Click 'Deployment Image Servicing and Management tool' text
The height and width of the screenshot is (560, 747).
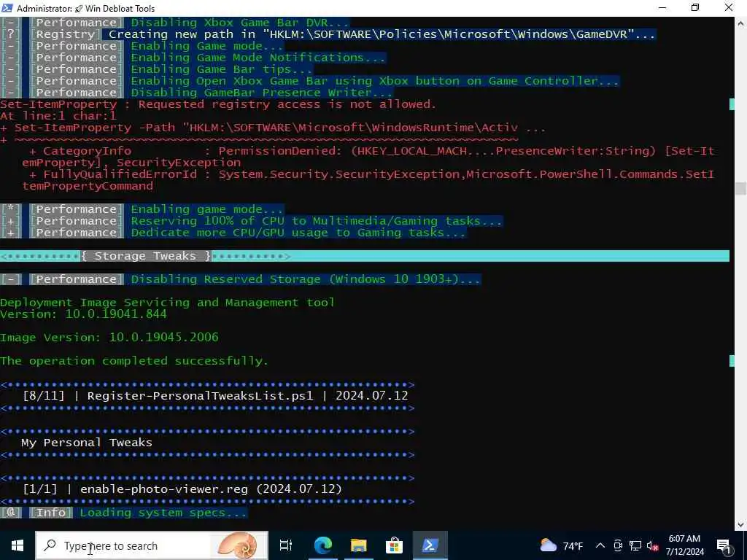(167, 303)
